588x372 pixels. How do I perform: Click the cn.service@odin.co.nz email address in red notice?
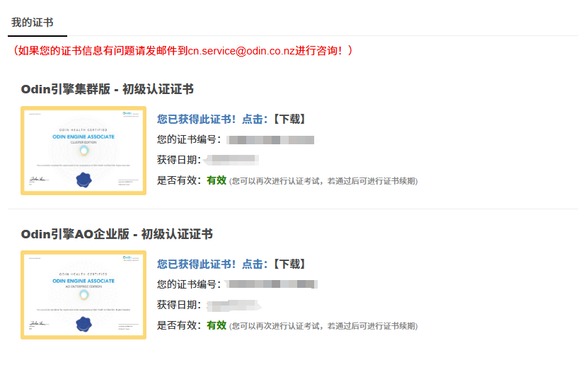pos(241,51)
